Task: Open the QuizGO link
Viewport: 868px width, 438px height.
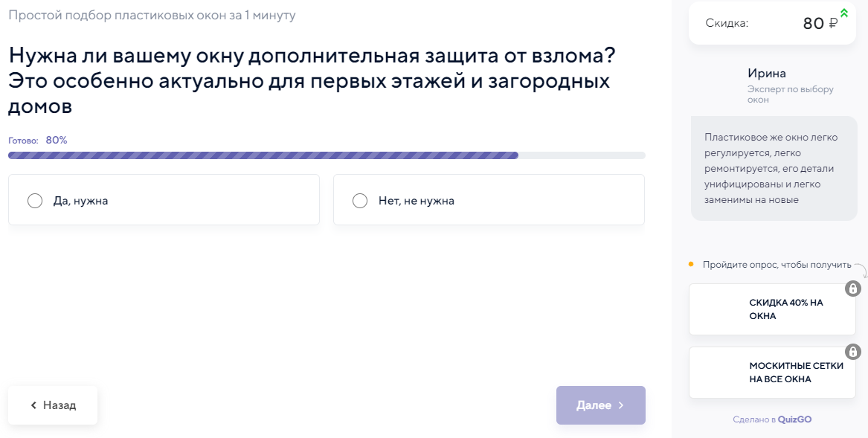Action: click(x=794, y=419)
